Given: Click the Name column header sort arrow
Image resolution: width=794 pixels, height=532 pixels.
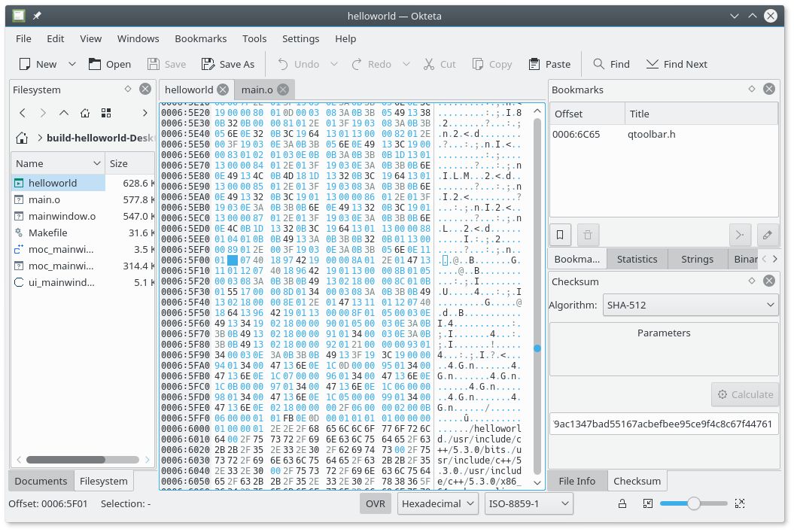Looking at the screenshot, I should click(x=97, y=163).
